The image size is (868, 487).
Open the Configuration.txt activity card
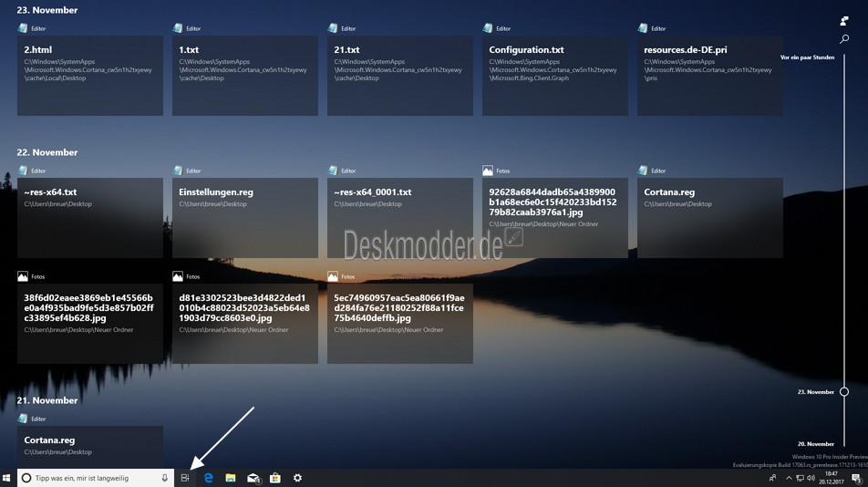pyautogui.click(x=554, y=75)
